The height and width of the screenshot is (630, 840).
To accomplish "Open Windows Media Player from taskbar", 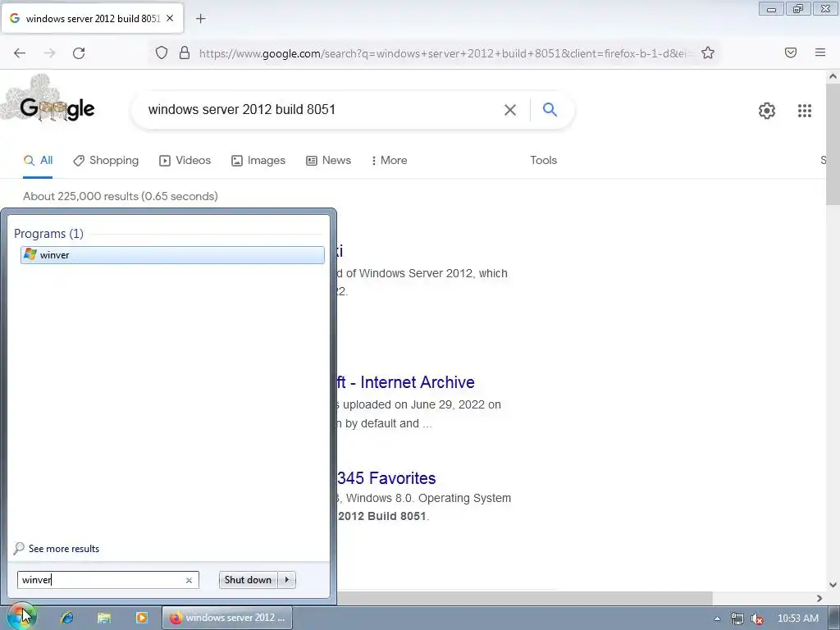I will (x=141, y=618).
